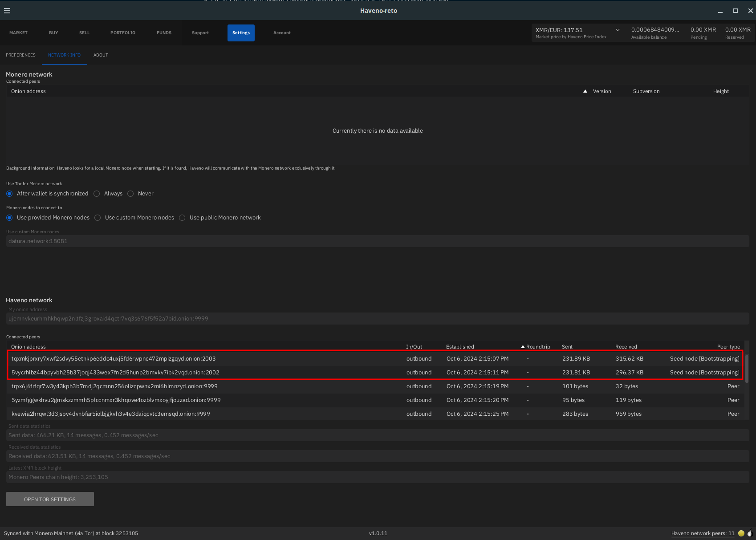This screenshot has width=756, height=540.
Task: Click the Monero Peers chain height field
Action: (378, 477)
